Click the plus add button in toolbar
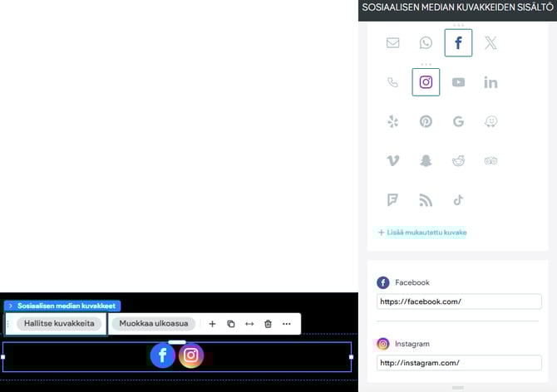This screenshot has height=392, width=557. coord(212,324)
